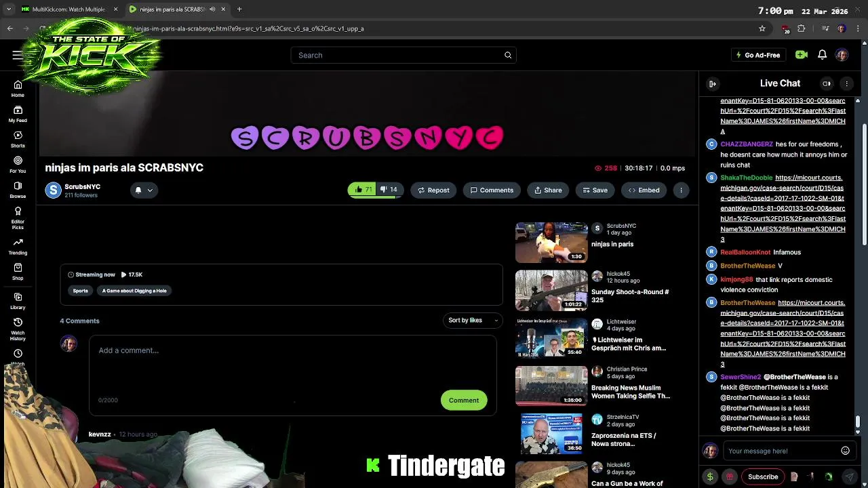This screenshot has width=868, height=488.
Task: Open Watch History in sidebar
Action: pyautogui.click(x=18, y=329)
